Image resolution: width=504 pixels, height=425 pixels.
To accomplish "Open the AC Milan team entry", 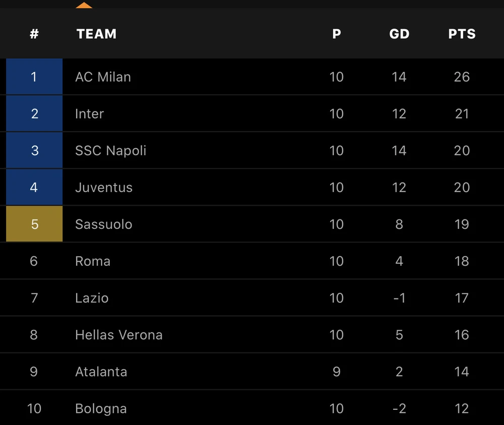I will coord(103,77).
